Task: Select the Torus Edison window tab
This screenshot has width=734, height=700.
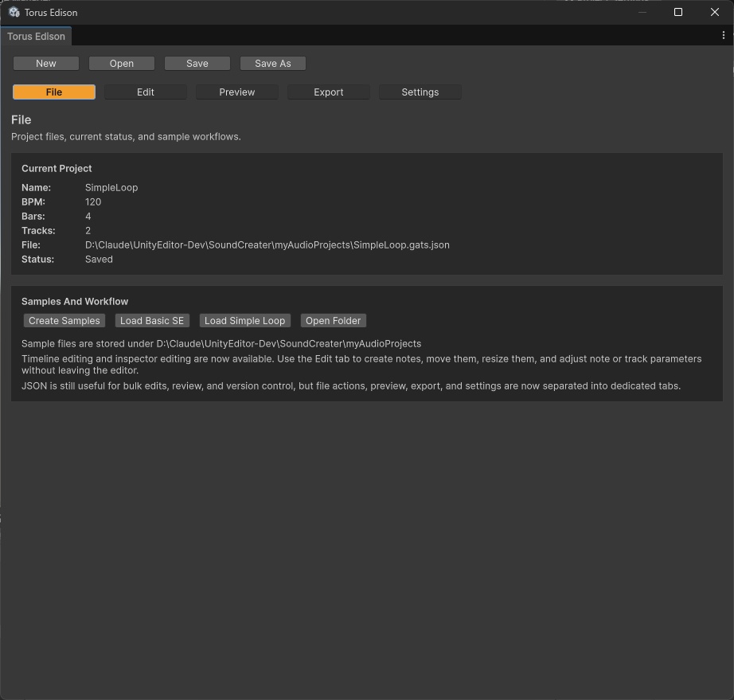Action: point(36,37)
